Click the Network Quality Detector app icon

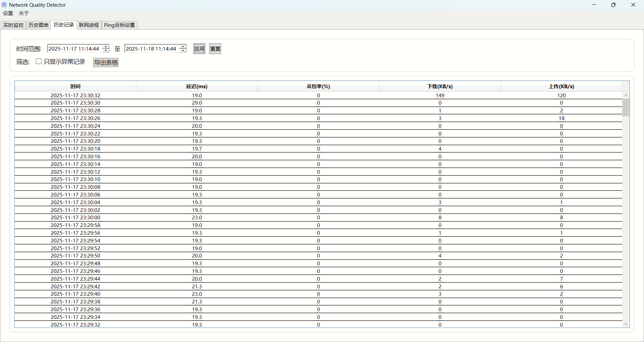[4, 5]
